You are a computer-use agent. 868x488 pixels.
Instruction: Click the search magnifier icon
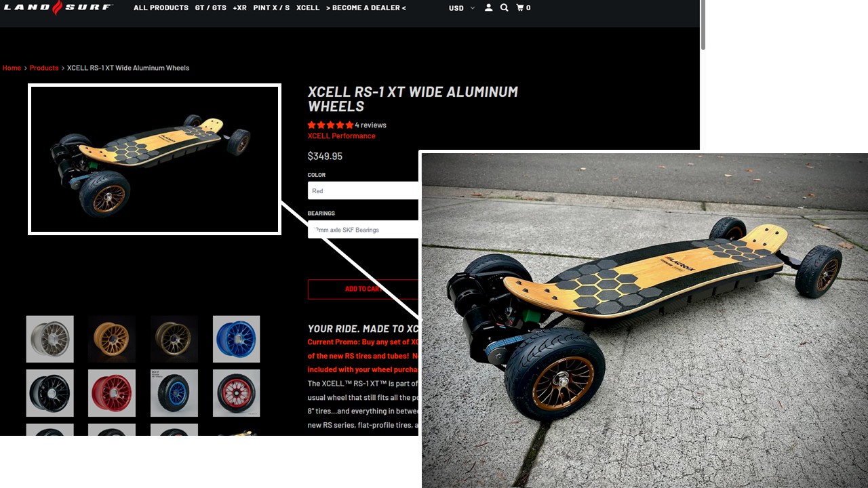coord(505,8)
